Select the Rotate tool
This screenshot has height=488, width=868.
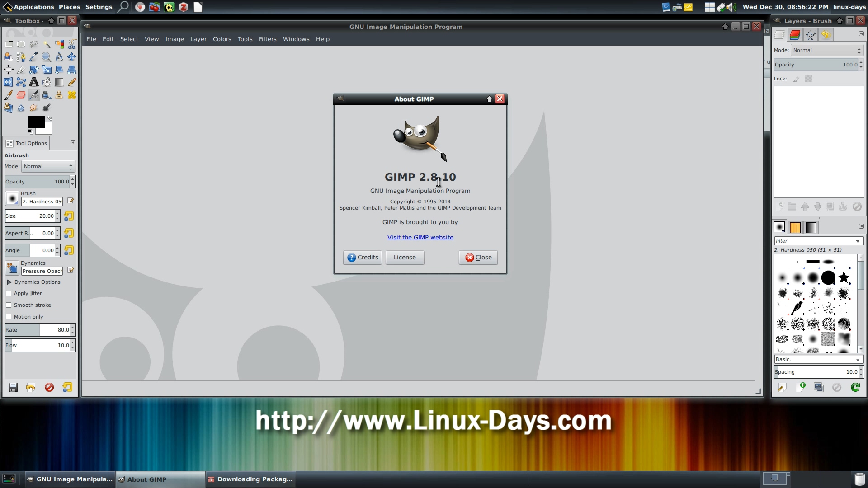point(34,70)
